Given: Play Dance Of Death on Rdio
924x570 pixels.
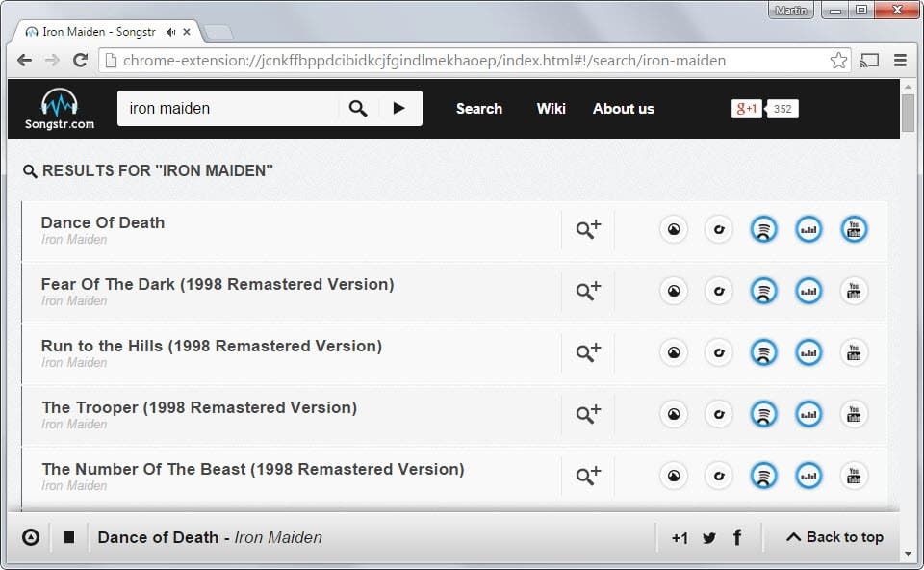Looking at the screenshot, I should pyautogui.click(x=718, y=229).
